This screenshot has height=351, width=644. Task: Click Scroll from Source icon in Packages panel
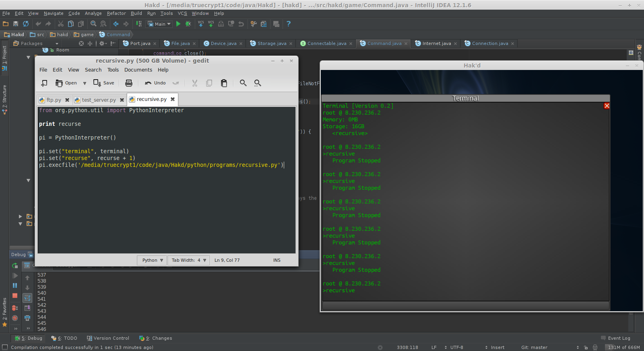(81, 43)
